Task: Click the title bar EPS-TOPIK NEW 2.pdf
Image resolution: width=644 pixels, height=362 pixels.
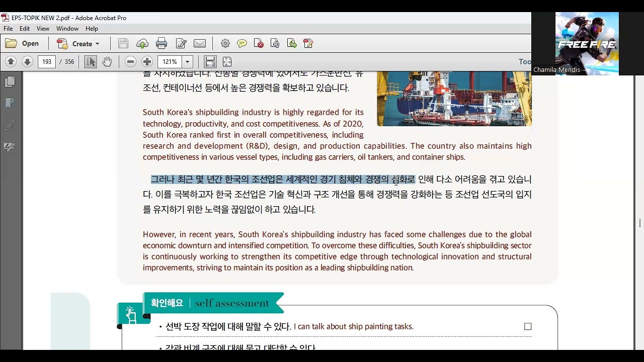Action: [69, 18]
